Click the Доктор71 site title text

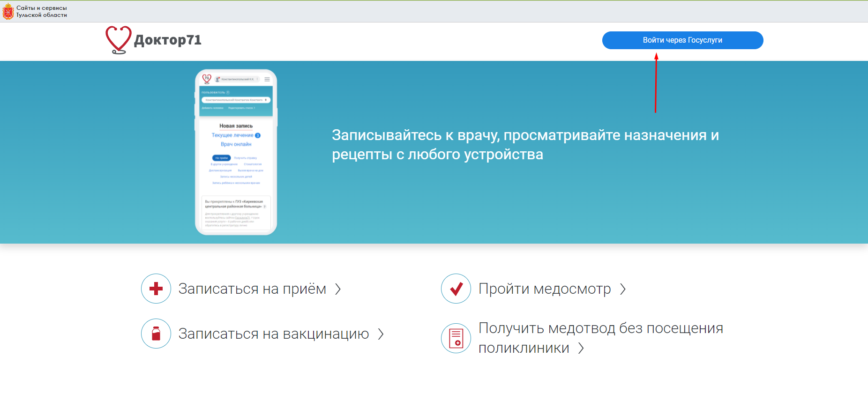click(168, 40)
